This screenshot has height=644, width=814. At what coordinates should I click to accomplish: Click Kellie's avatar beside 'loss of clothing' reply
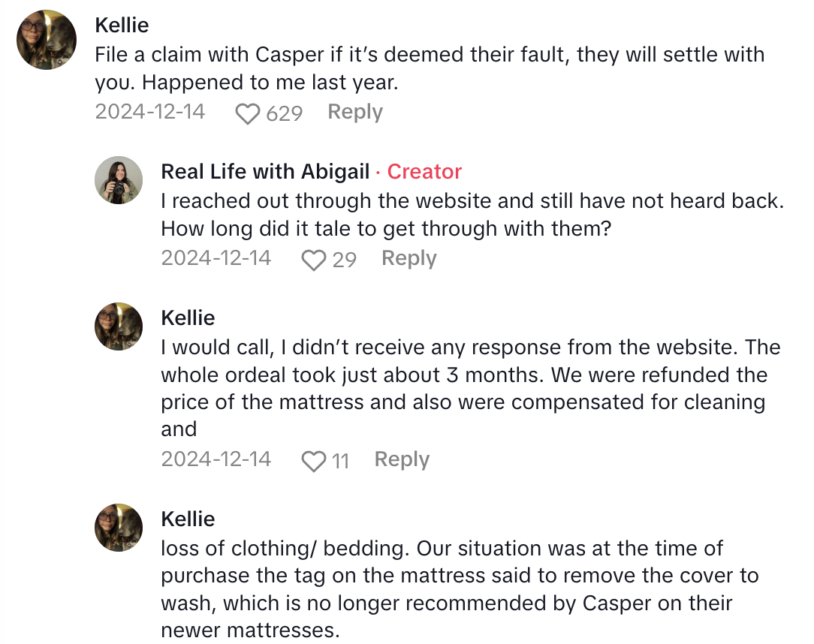[x=119, y=528]
